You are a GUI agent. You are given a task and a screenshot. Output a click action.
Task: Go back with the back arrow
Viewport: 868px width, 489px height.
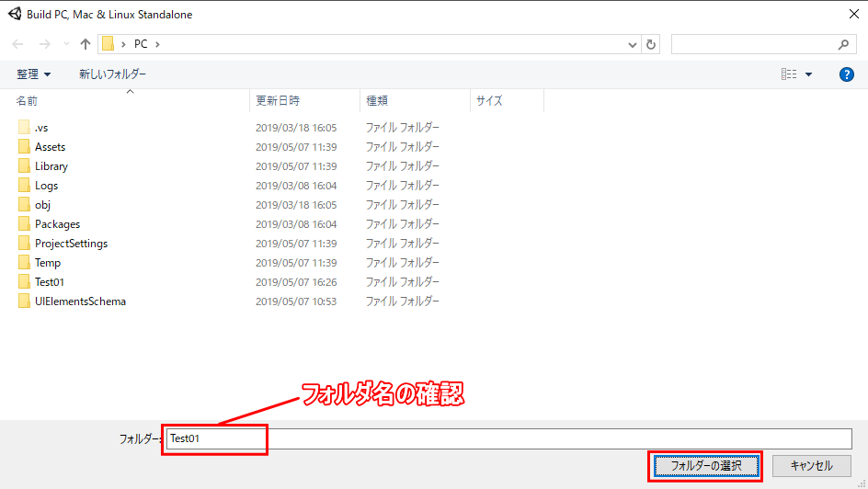[x=17, y=44]
